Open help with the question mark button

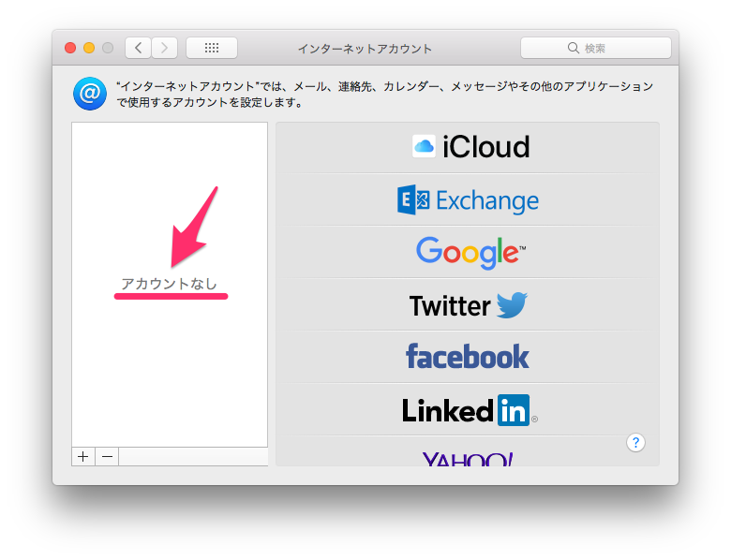(x=636, y=443)
